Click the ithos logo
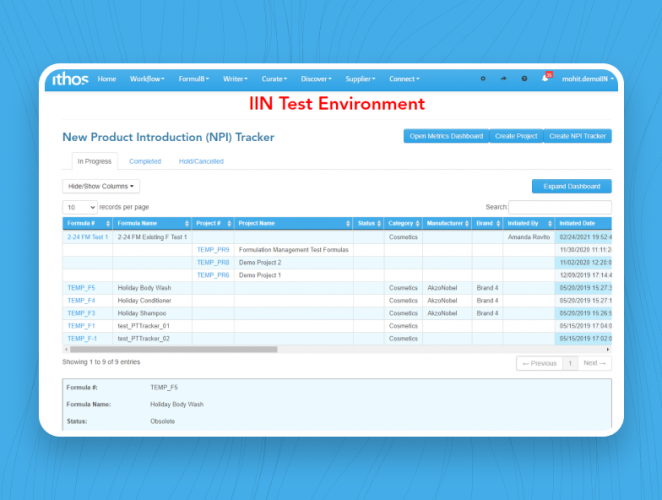This screenshot has width=662, height=500. pos(70,79)
